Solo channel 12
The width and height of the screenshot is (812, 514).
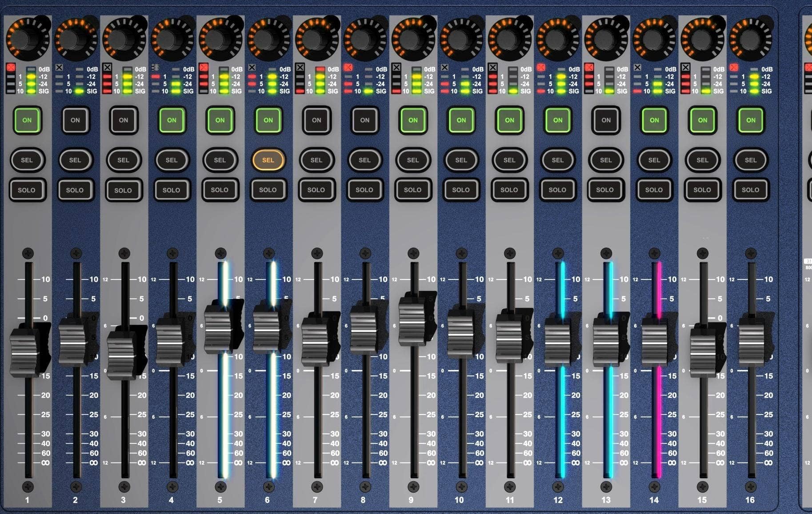click(x=557, y=190)
